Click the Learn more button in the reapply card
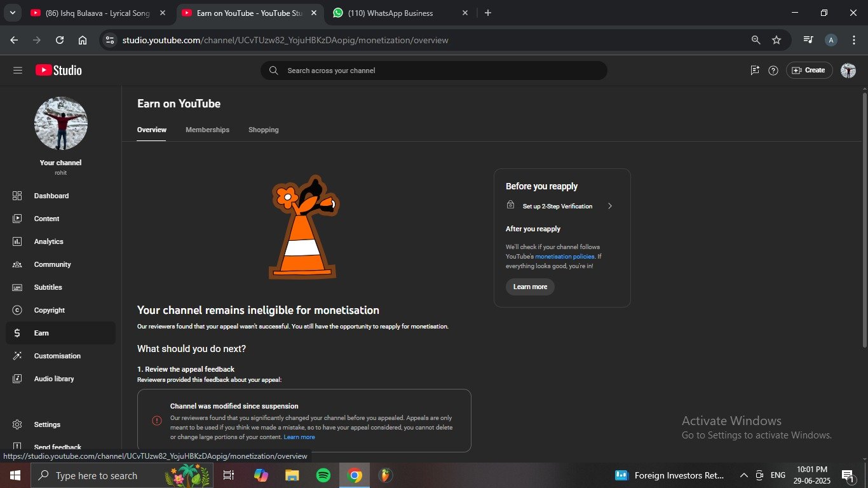The image size is (868, 488). click(530, 287)
